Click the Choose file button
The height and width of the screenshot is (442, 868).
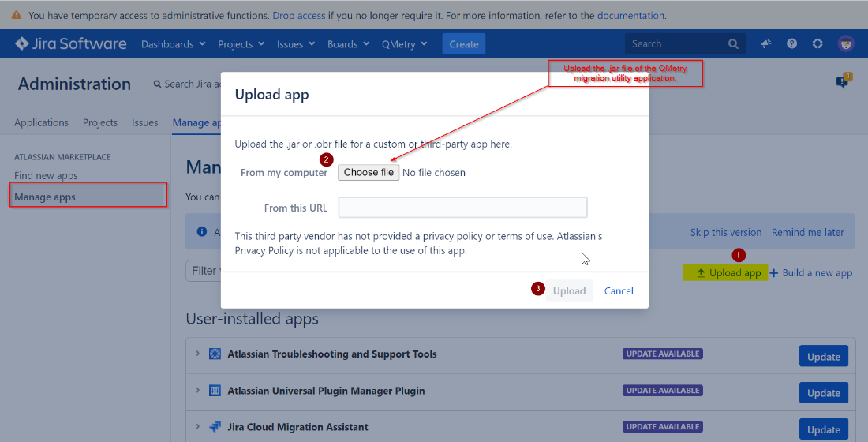point(369,172)
